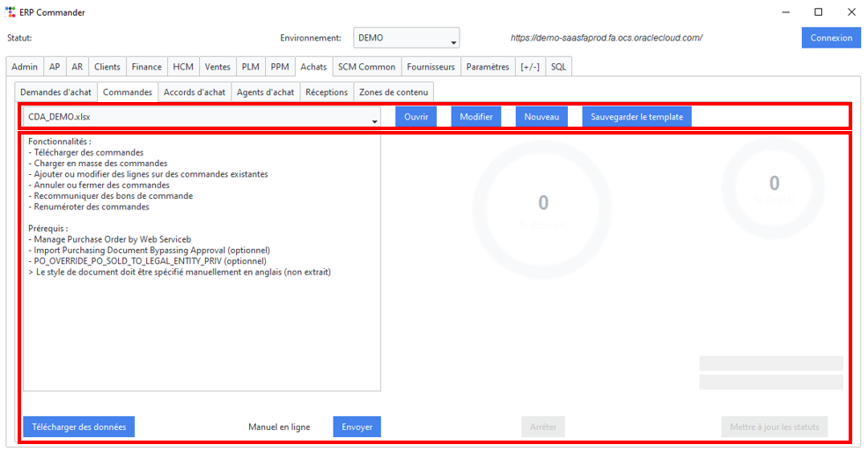Open the Réceptions sub-tab
The image size is (868, 452).
pyautogui.click(x=327, y=91)
